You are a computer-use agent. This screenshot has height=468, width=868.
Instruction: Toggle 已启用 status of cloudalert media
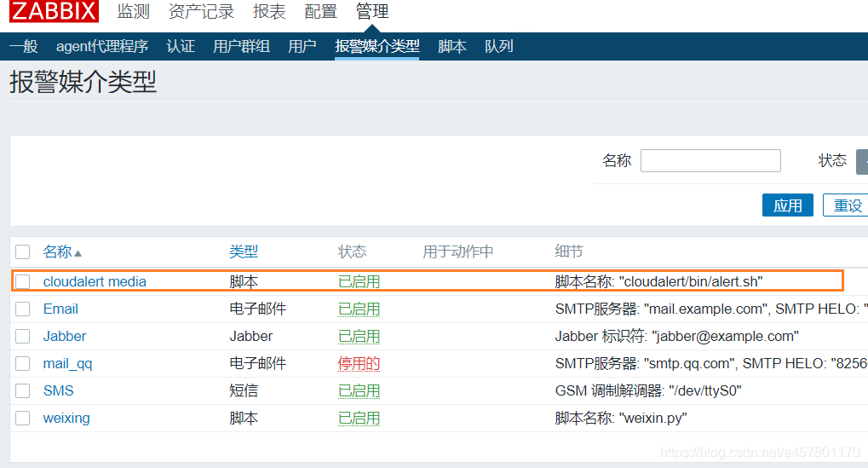(359, 281)
